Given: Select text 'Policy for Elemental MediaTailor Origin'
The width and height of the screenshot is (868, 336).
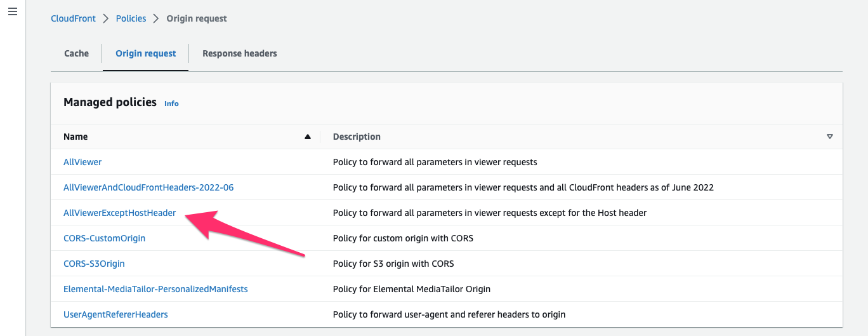Looking at the screenshot, I should coord(412,289).
